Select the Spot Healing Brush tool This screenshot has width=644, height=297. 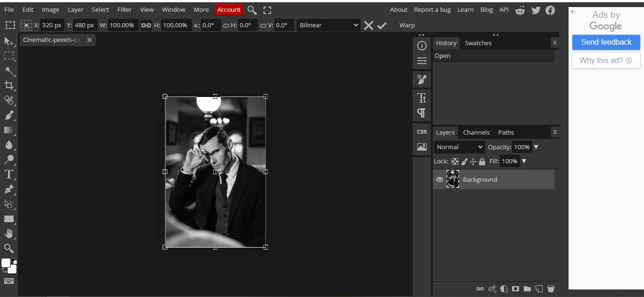[9, 100]
